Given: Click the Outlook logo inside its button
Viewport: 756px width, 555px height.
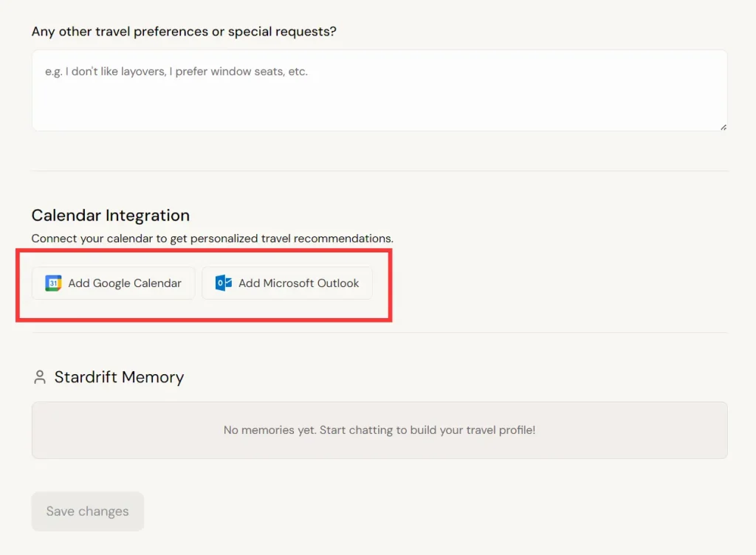Looking at the screenshot, I should coord(224,283).
